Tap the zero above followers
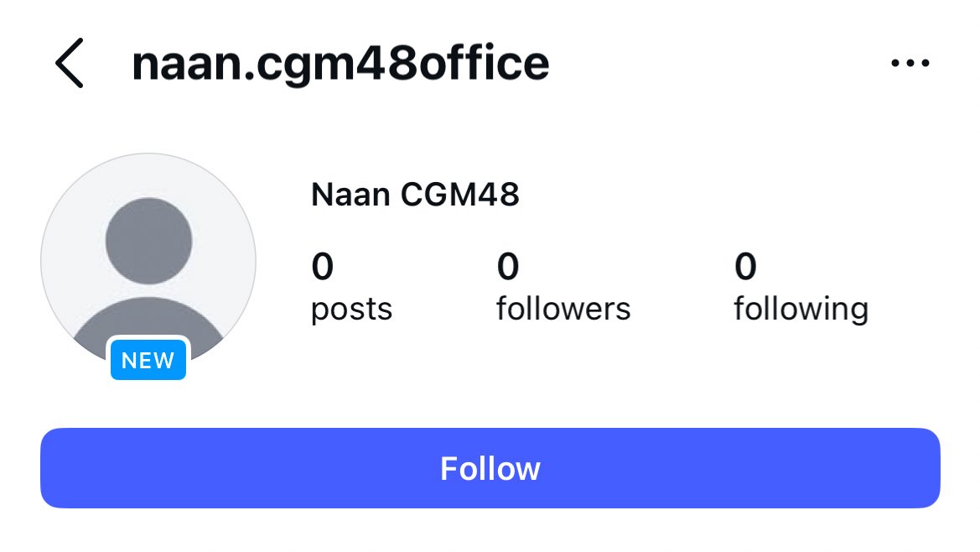 coord(508,268)
